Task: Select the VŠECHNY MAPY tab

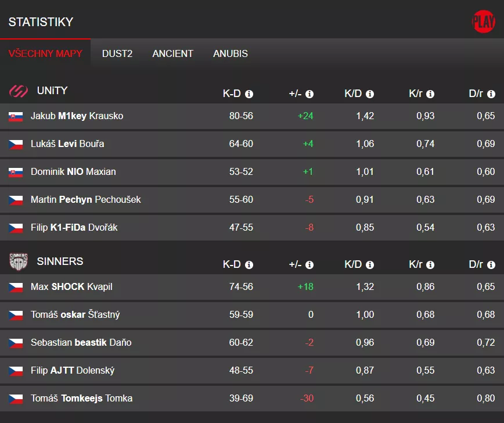Action: point(45,53)
